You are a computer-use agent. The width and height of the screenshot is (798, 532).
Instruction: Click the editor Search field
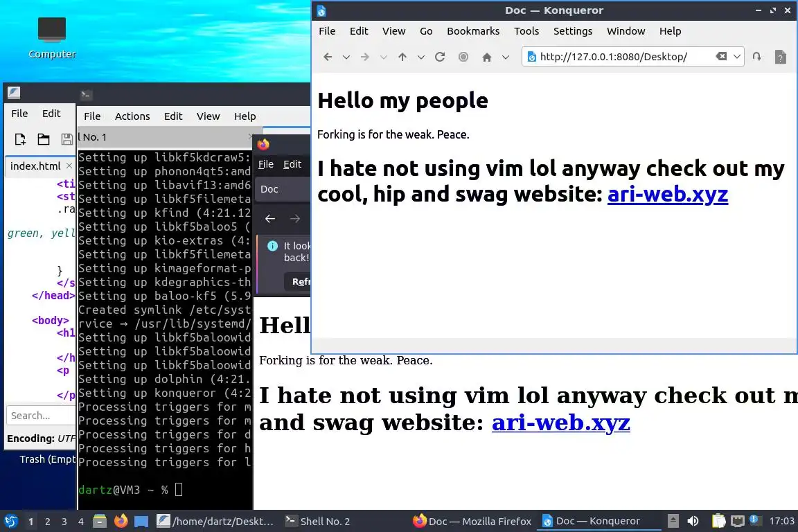point(41,416)
